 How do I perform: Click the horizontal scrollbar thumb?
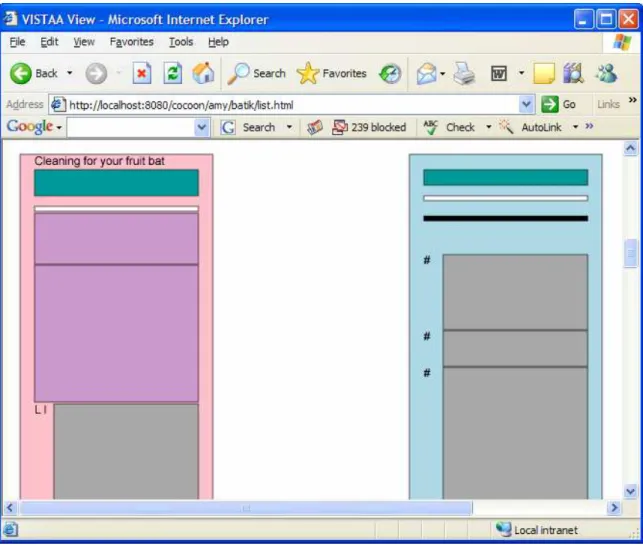click(x=246, y=508)
